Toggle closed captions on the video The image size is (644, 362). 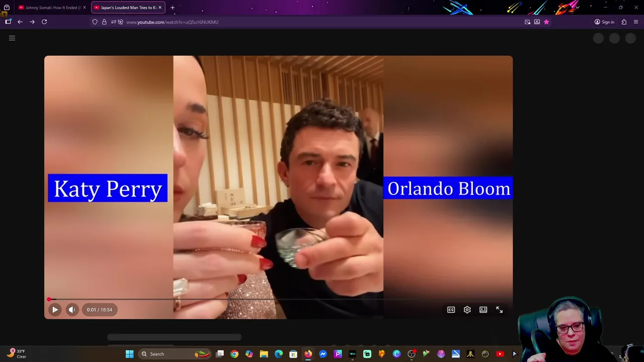pyautogui.click(x=451, y=310)
